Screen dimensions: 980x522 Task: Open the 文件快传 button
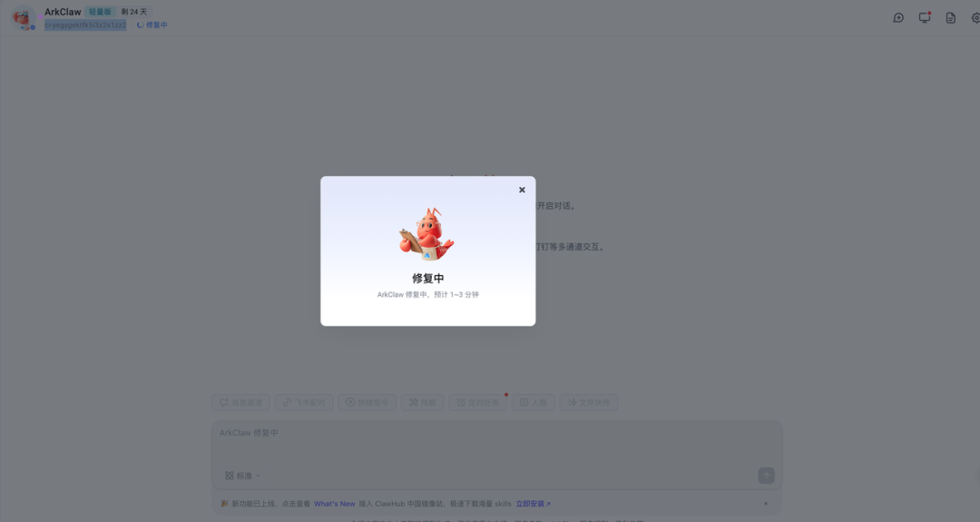point(588,402)
